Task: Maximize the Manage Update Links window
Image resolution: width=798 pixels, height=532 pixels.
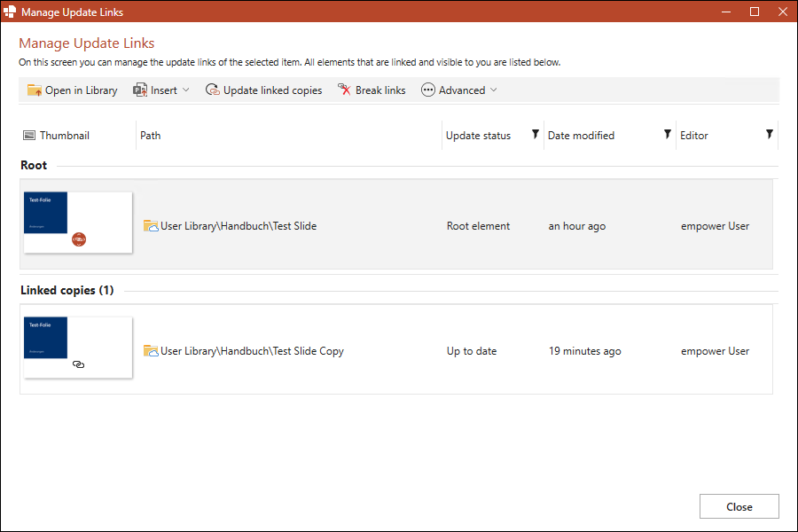Action: tap(755, 12)
